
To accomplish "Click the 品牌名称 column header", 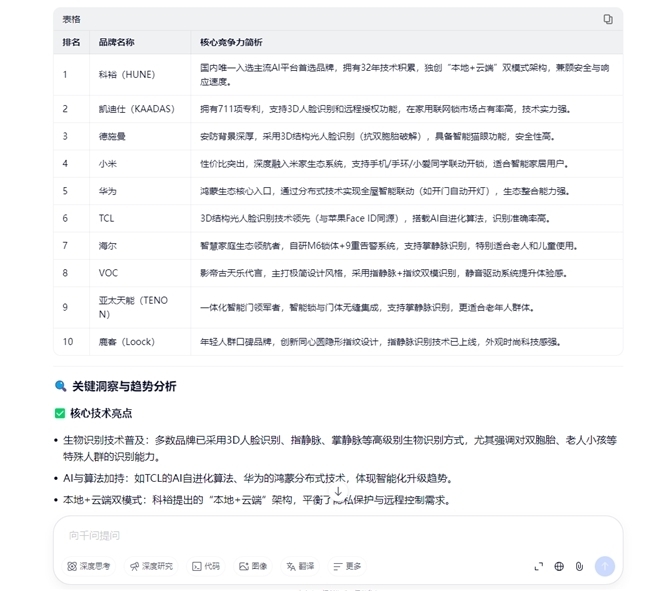I will (116, 42).
